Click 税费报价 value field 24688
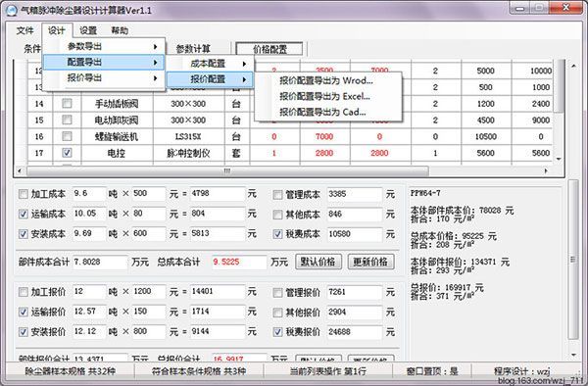Screen dimensions: 588x386 (355, 332)
